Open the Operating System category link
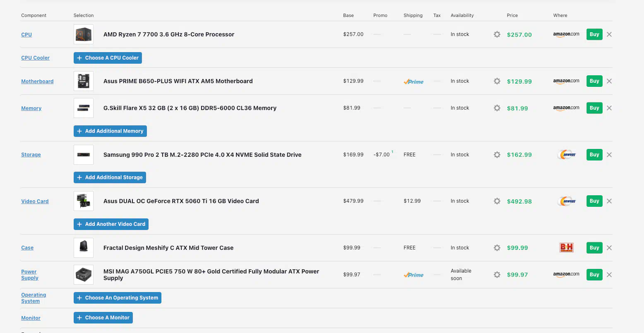Image resolution: width=644 pixels, height=333 pixels. (x=34, y=298)
